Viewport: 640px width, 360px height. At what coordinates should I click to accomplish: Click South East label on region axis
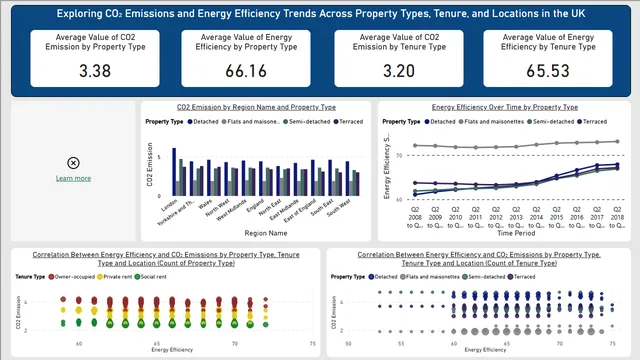[x=322, y=208]
